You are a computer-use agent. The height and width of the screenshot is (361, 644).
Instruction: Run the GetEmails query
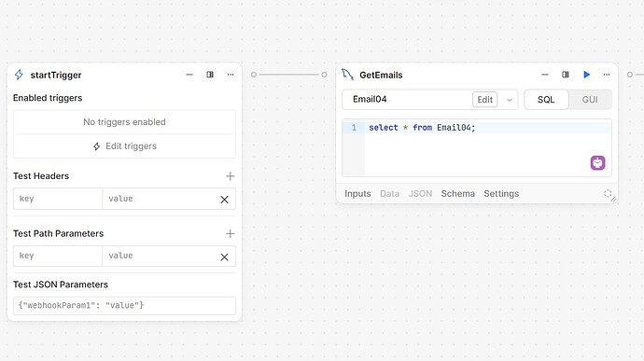586,75
